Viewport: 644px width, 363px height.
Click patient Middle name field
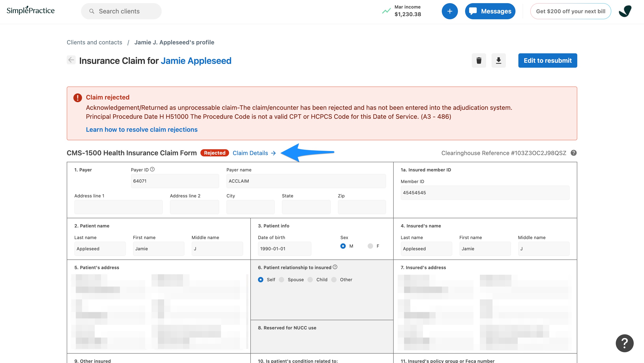(217, 249)
